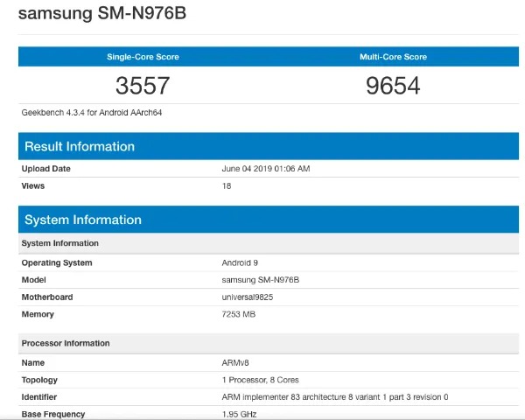This screenshot has width=525, height=420.
Task: Click the Topology value 1 Processor, 8 Cores
Action: pos(261,380)
